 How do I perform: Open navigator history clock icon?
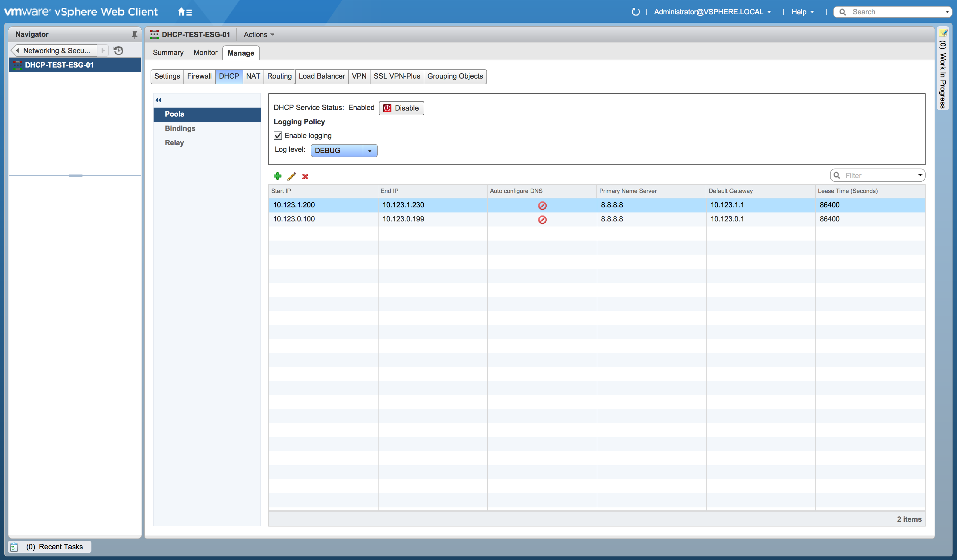click(119, 51)
